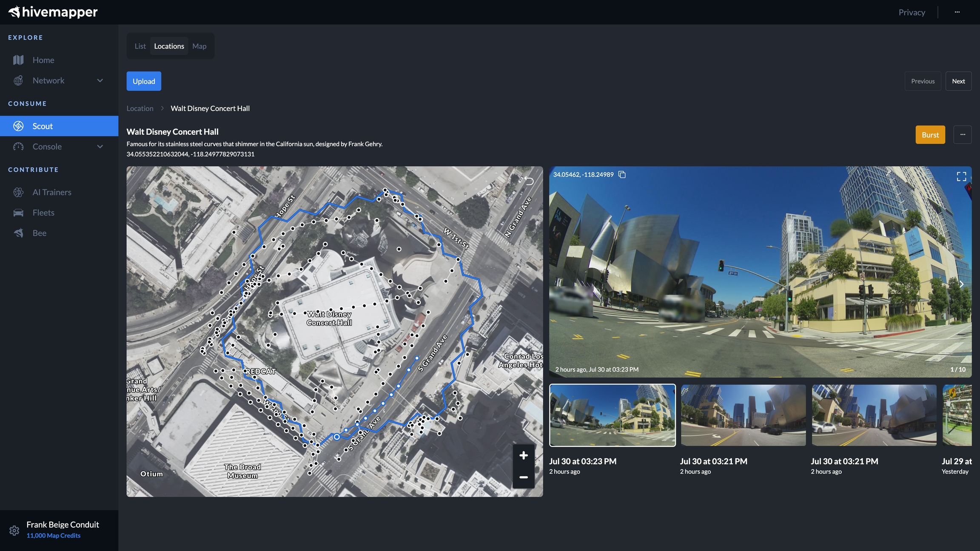
Task: Click the hivemapper logo
Action: (53, 12)
